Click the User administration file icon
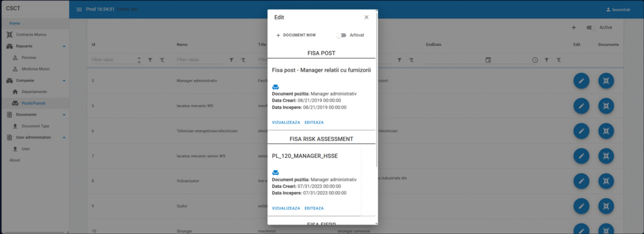The width and height of the screenshot is (644, 234). 9,137
